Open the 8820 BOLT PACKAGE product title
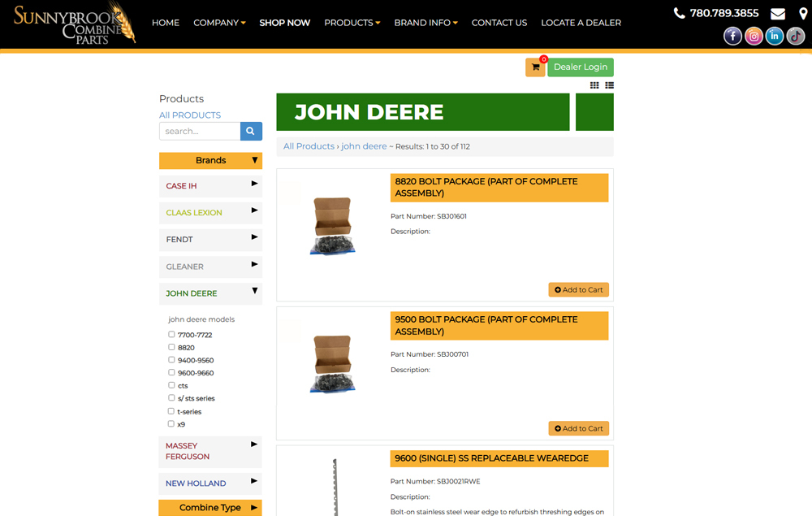Screen dimensions: 812x516 click(x=499, y=188)
